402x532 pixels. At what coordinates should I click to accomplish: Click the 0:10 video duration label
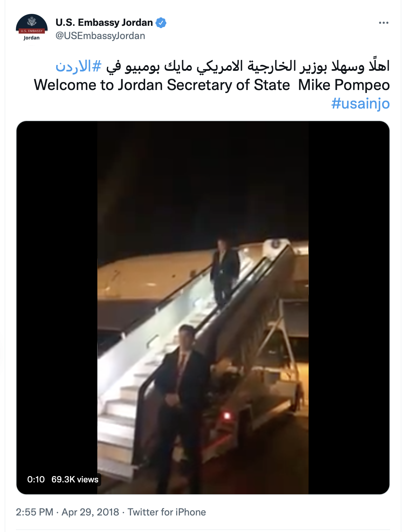click(x=36, y=479)
